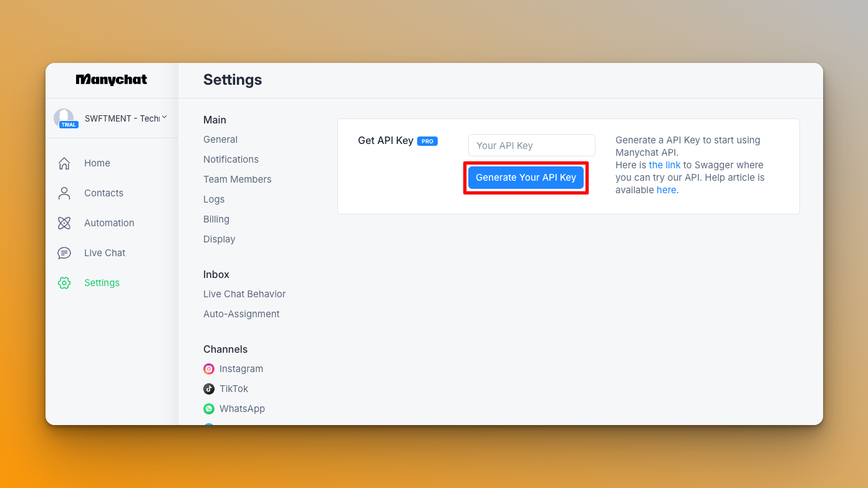Click the Settings gear icon
Viewport: 868px width, 488px height.
click(64, 283)
